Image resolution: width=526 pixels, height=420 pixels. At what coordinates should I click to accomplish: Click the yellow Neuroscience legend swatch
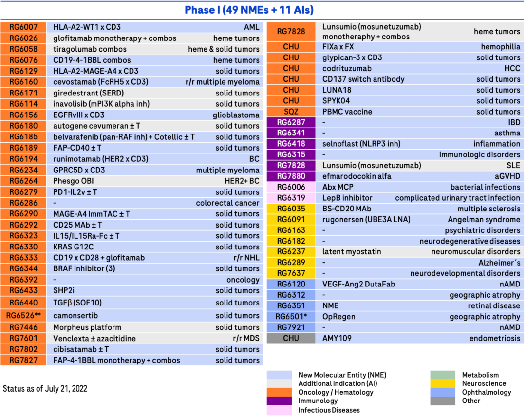[x=443, y=383]
